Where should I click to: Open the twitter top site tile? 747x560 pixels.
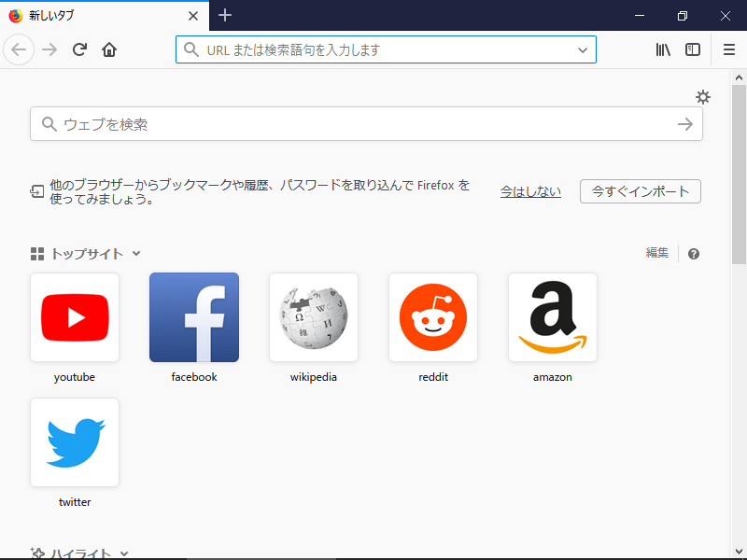pos(75,442)
